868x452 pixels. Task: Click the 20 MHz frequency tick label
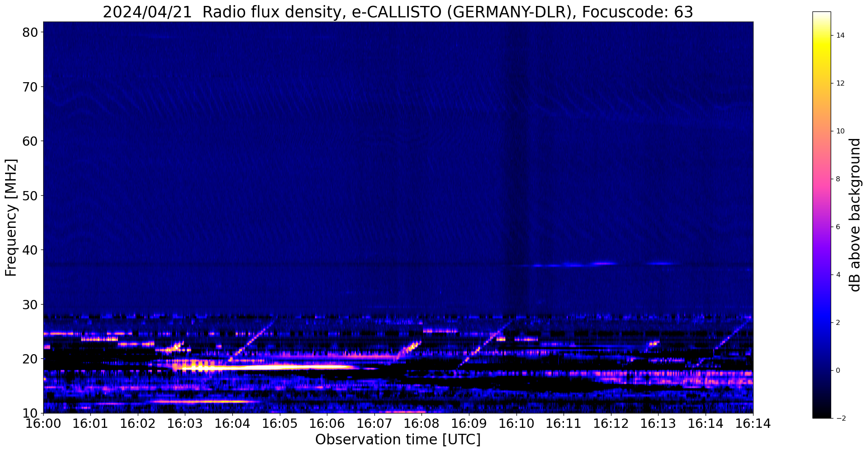31,359
